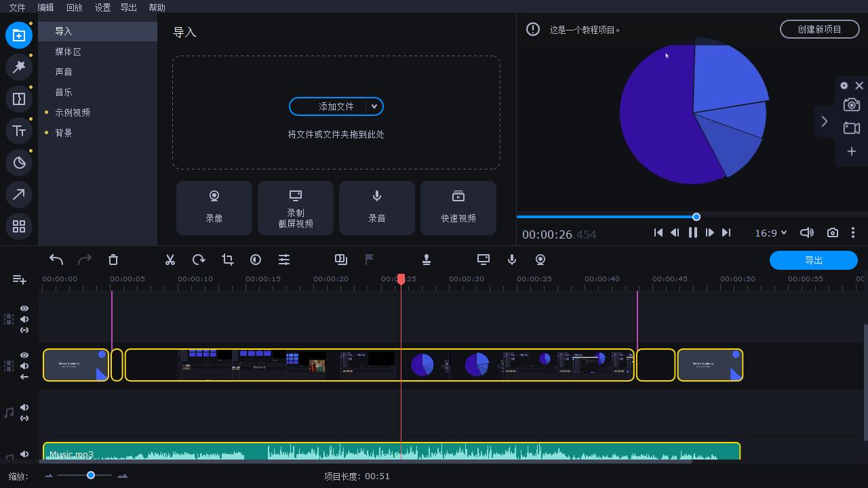
Task: Expand the side widget chevron
Action: 825,122
